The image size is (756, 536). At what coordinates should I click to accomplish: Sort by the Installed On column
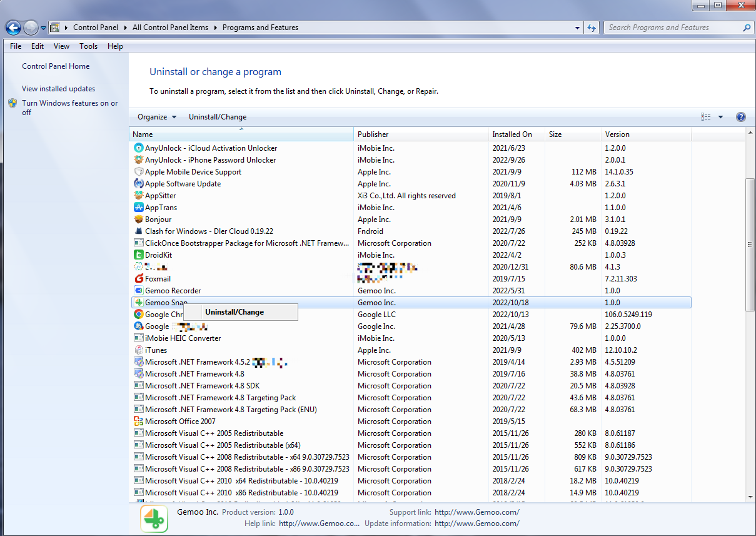click(517, 134)
